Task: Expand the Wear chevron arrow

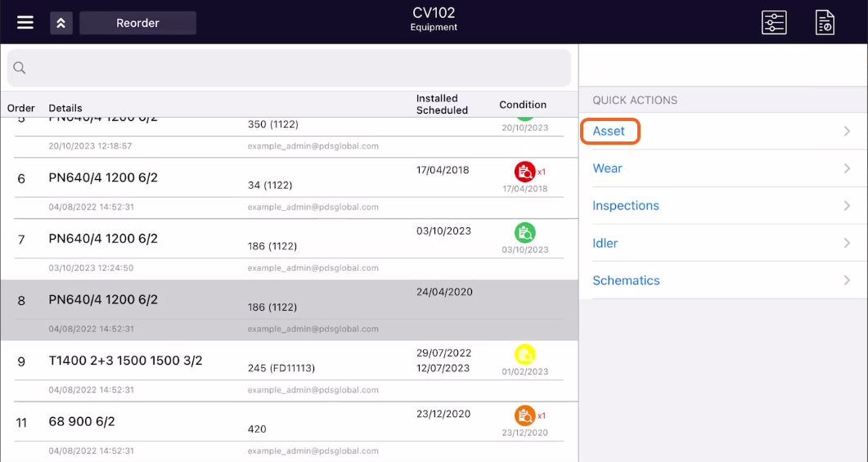Action: 847,168
